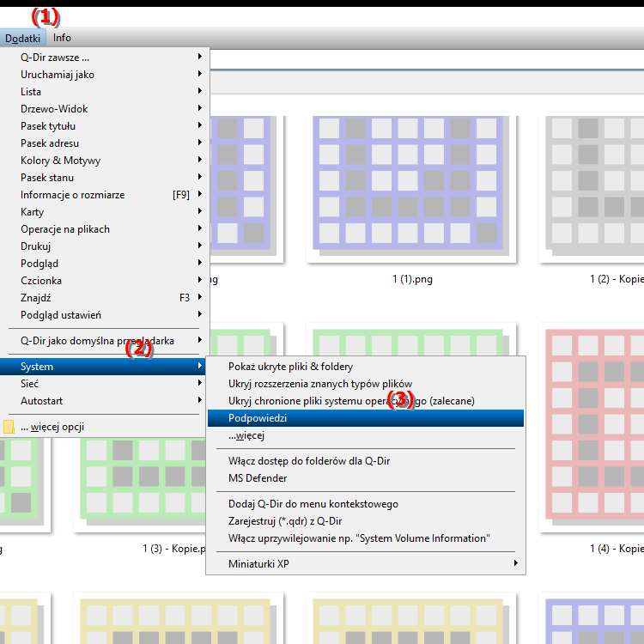The image size is (644, 644).
Task: Open the Pasek adresu submenu
Action: pos(105,143)
